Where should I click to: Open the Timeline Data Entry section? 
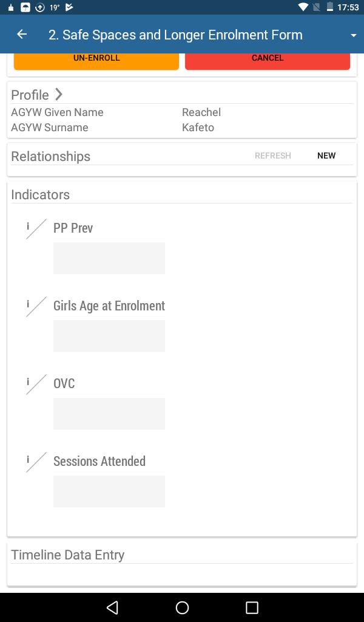point(68,555)
